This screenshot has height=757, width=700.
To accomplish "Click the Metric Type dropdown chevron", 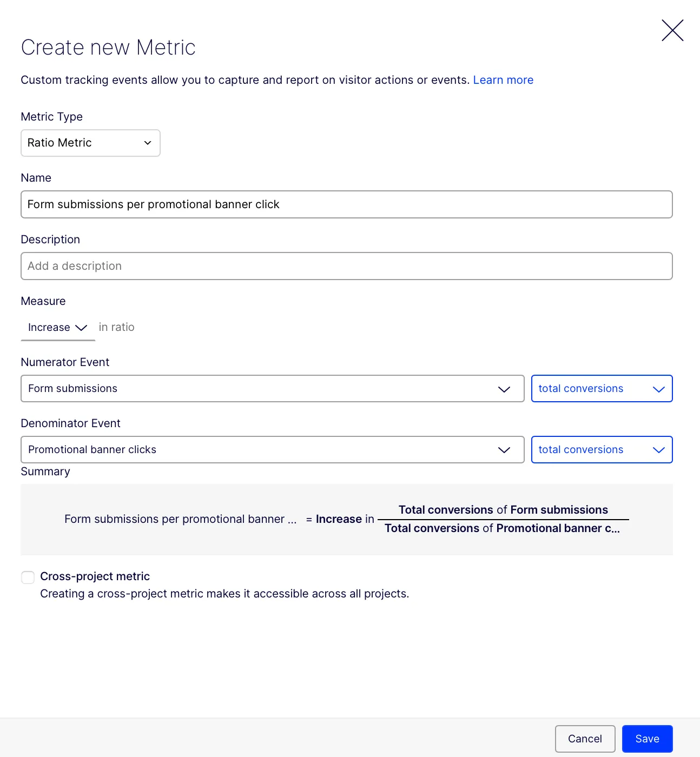I will point(148,143).
